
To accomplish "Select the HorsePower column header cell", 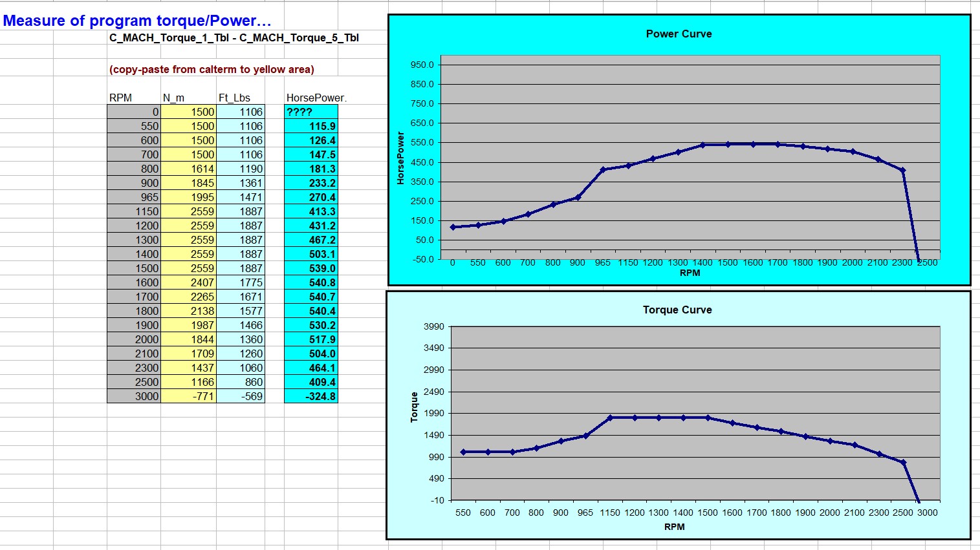I will [316, 98].
